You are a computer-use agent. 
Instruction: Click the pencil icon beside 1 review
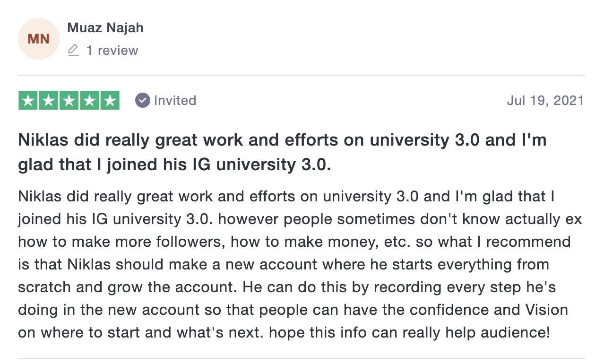pyautogui.click(x=73, y=50)
